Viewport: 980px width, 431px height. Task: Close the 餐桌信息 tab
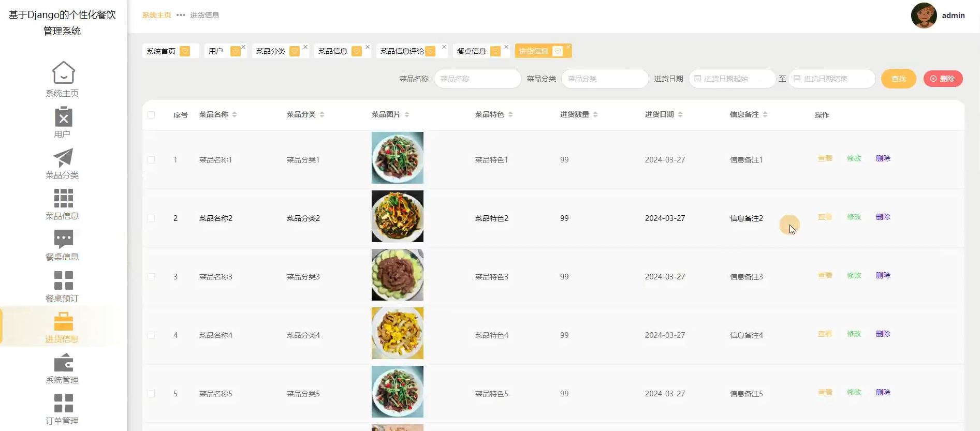506,47
